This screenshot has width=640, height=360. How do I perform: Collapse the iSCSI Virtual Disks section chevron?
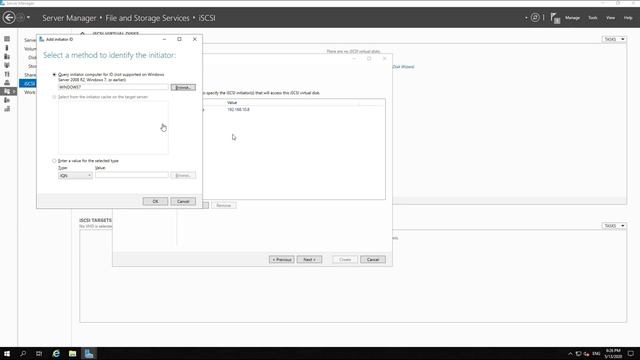pos(82,33)
